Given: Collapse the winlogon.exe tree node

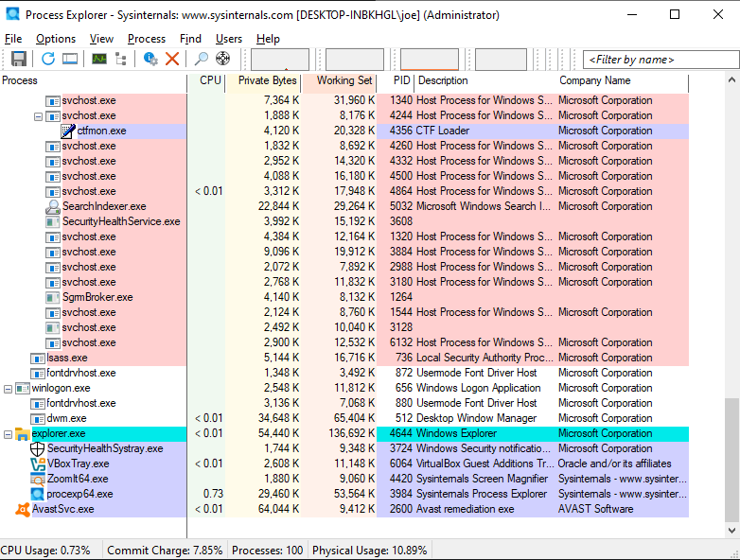Looking at the screenshot, I should point(8,389).
